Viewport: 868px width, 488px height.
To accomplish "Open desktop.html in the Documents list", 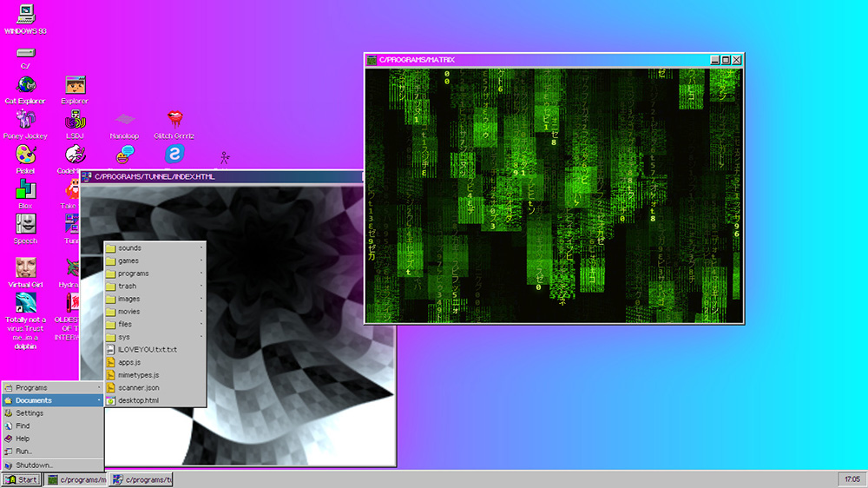I will 155,401.
